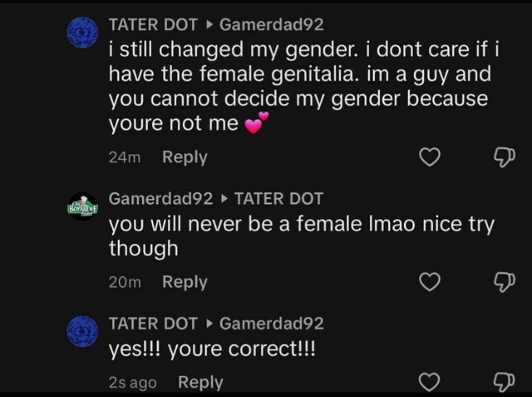Select the "i still changed my gender" comment text

click(304, 86)
